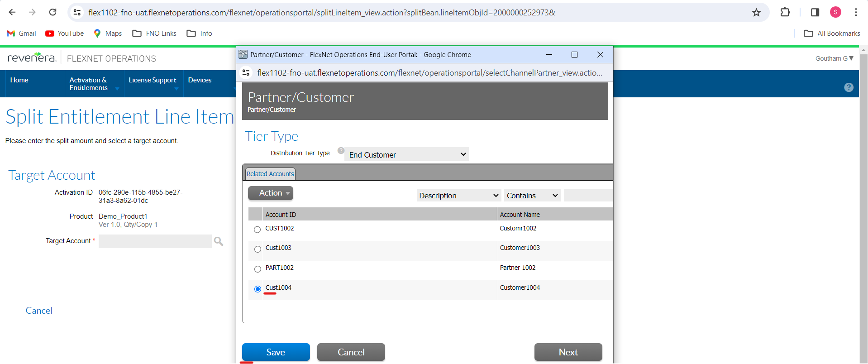Reload the page with refresh icon
The width and height of the screenshot is (868, 364).
(x=52, y=12)
